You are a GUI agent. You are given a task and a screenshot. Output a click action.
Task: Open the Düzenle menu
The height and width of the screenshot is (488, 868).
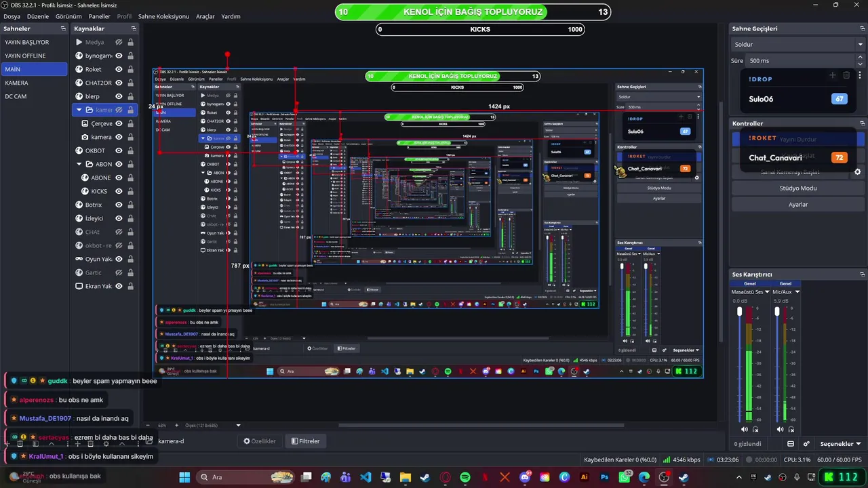[x=38, y=16]
